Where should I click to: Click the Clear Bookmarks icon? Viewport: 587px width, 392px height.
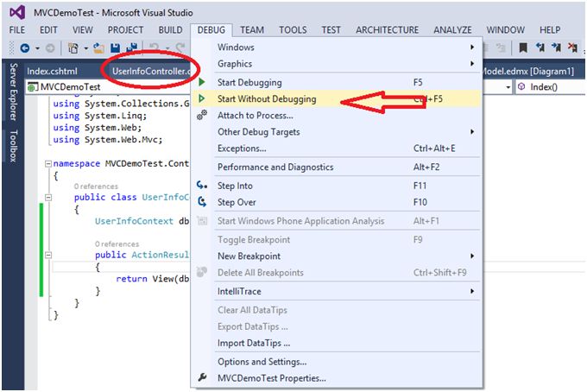coord(572,47)
